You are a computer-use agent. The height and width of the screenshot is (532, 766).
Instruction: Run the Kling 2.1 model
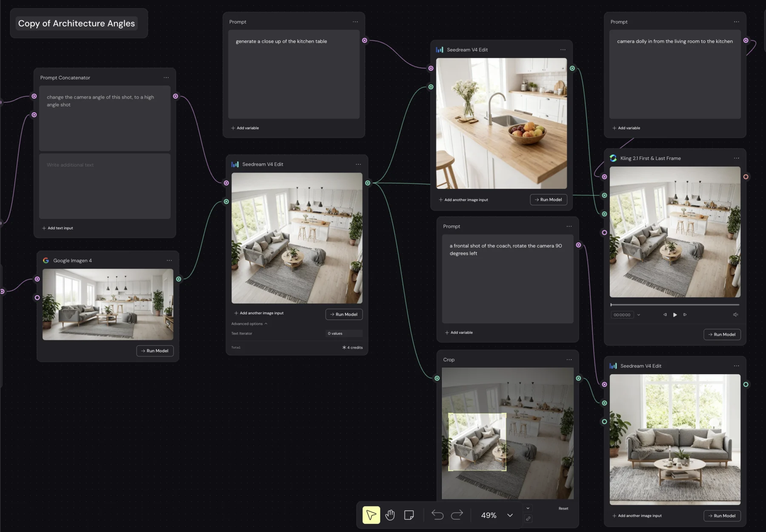pyautogui.click(x=722, y=335)
